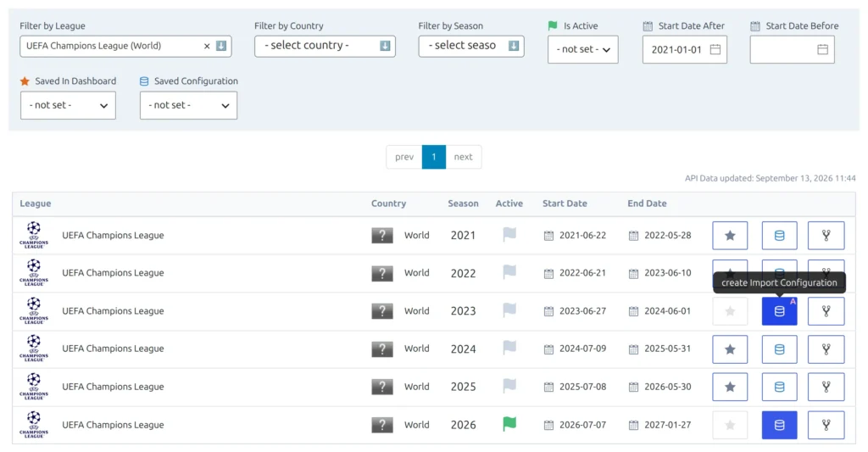Viewport: 868px width, 452px height.
Task: Open the select country dropdown
Action: [325, 46]
